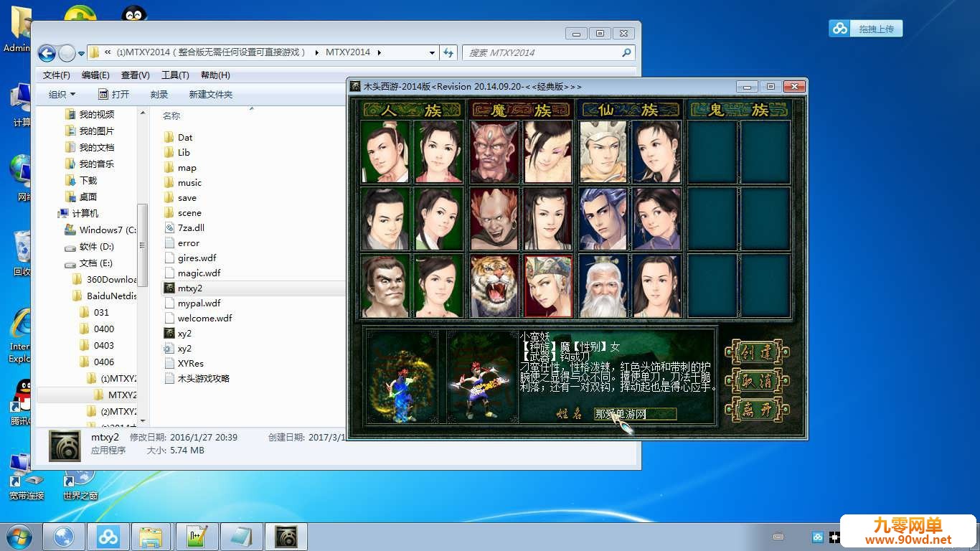
Task: Click the 离开 leave button
Action: click(757, 410)
